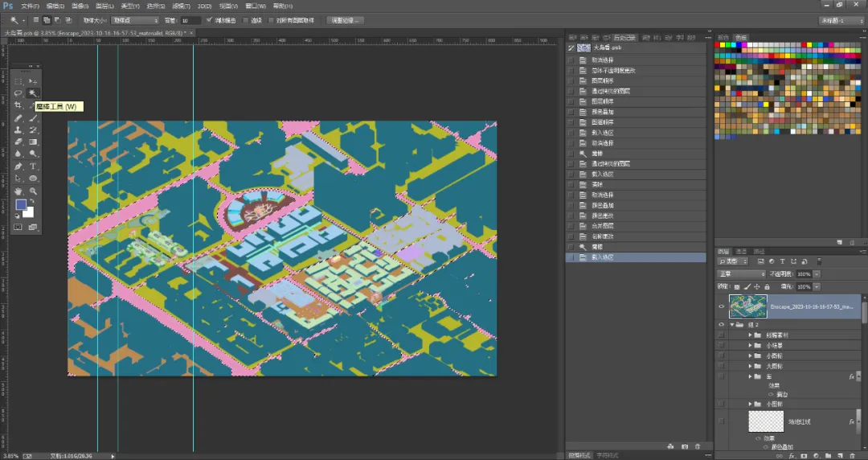Switch to the Channels tab in layers panel
This screenshot has width=868, height=460.
(741, 252)
